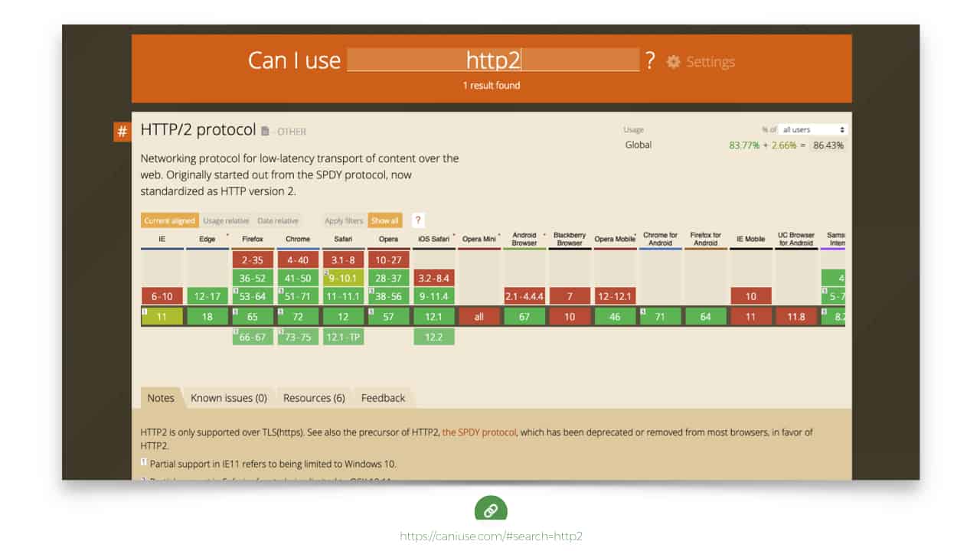Open the 'all users' usage dropdown

pos(813,130)
